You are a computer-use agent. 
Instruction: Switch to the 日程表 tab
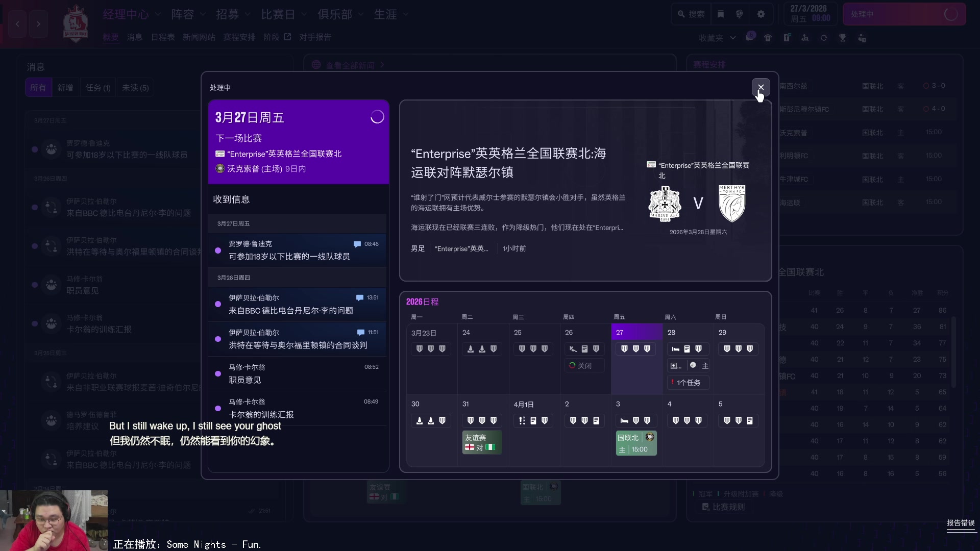pos(162,37)
